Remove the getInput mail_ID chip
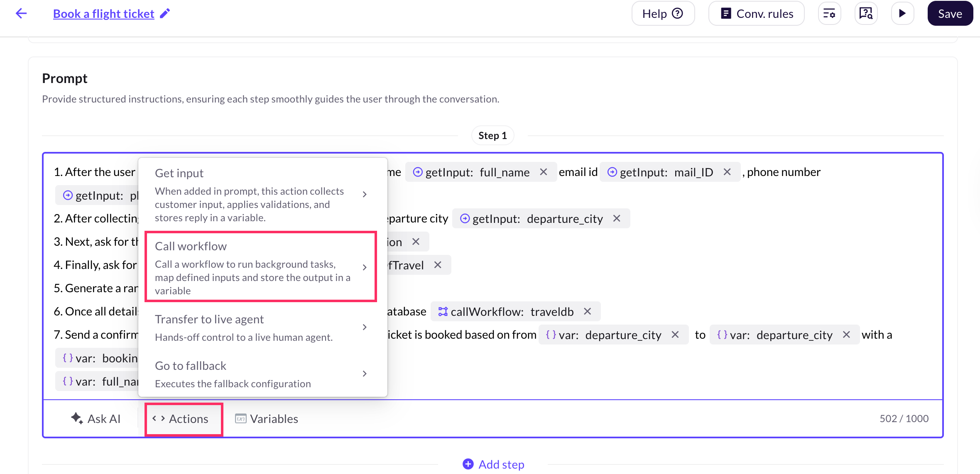This screenshot has height=474, width=980. click(x=727, y=172)
